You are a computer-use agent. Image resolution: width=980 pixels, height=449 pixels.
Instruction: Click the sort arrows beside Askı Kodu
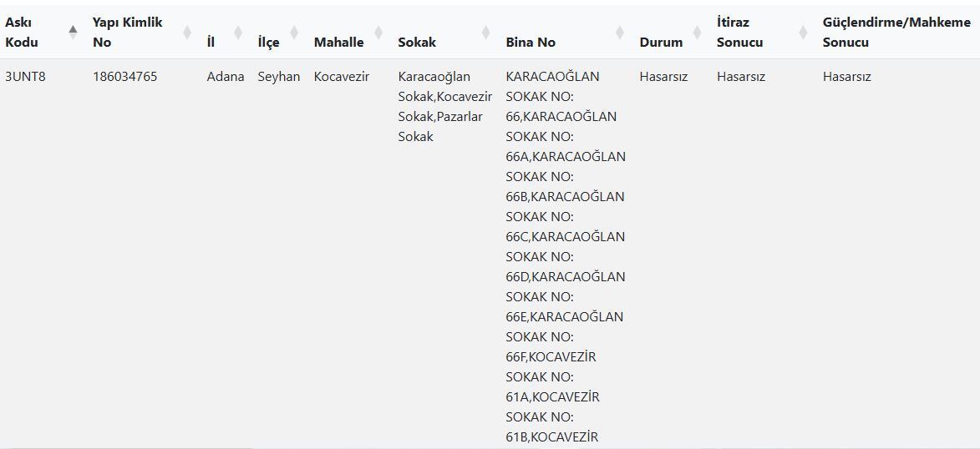pyautogui.click(x=73, y=33)
